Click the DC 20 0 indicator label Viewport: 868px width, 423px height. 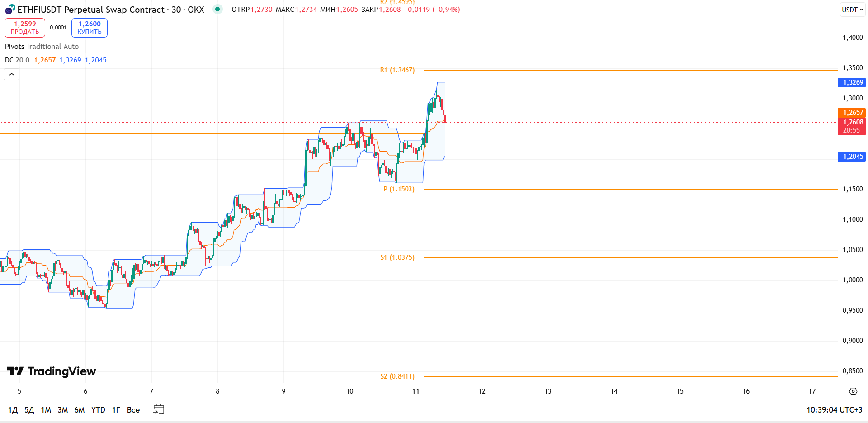click(x=17, y=60)
